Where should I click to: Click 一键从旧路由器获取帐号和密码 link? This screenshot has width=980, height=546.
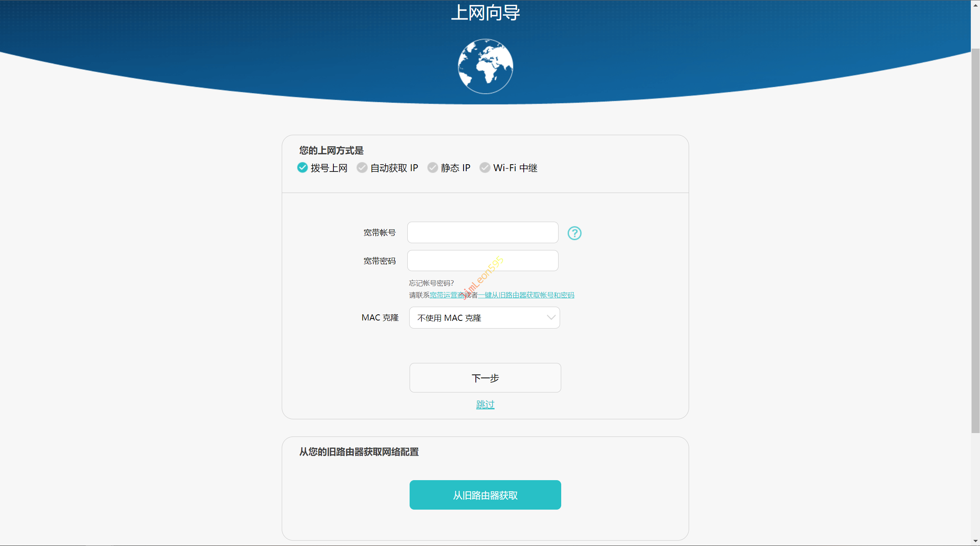pyautogui.click(x=526, y=295)
